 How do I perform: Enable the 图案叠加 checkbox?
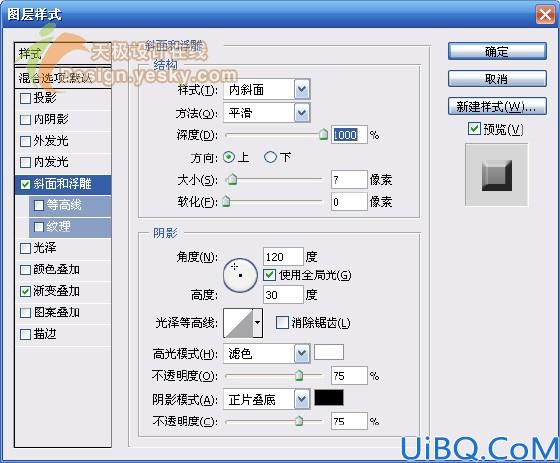pos(25,313)
